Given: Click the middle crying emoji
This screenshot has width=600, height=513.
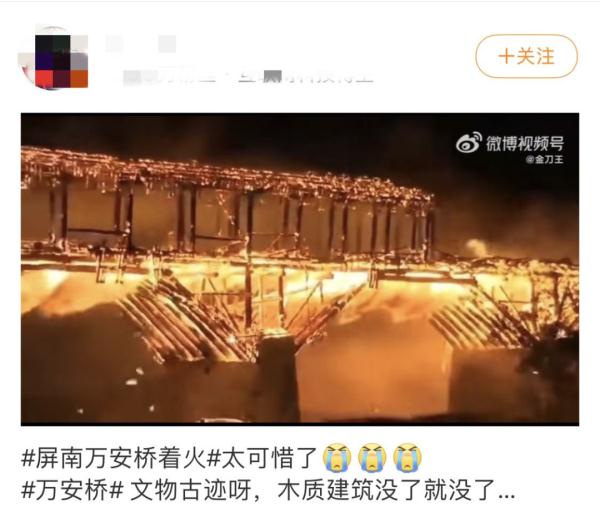Looking at the screenshot, I should pyautogui.click(x=372, y=457).
